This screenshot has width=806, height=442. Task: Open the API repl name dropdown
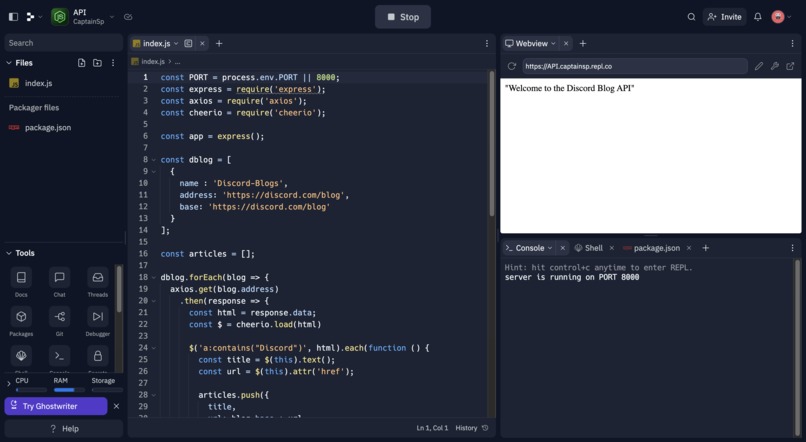click(x=112, y=17)
